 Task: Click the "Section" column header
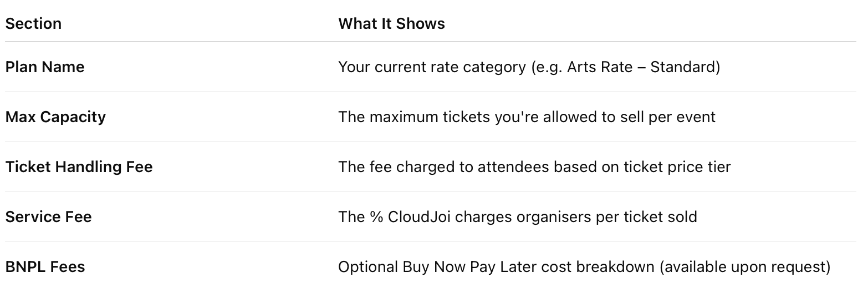point(33,24)
